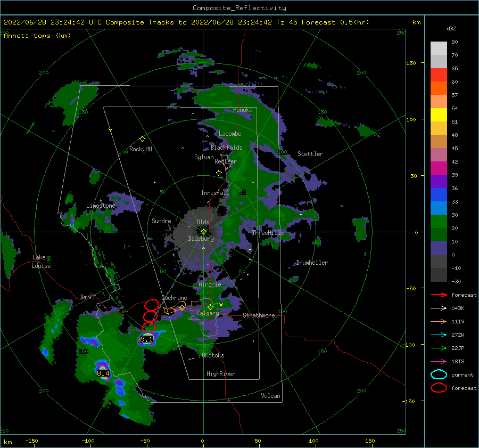Click the 'Annot: tops (km)' annotation text
Image resolution: width=479 pixels, height=448 pixels.
pos(37,36)
